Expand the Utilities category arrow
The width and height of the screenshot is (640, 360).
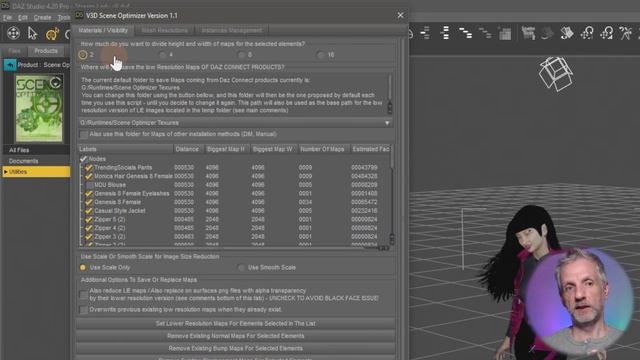tap(6, 172)
